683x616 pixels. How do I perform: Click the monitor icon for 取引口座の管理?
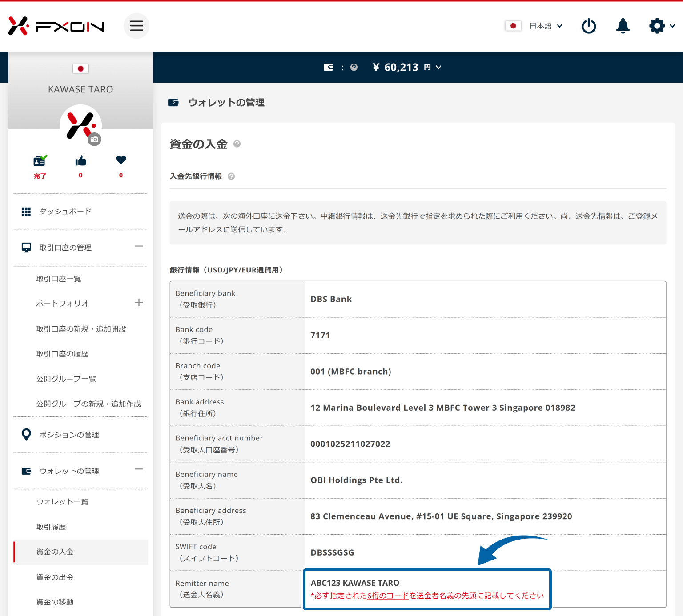tap(27, 248)
